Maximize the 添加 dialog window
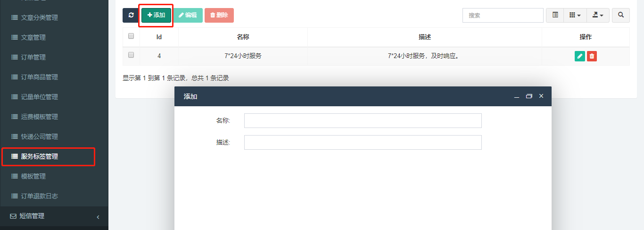Screen dimensions: 644x230 [529, 96]
